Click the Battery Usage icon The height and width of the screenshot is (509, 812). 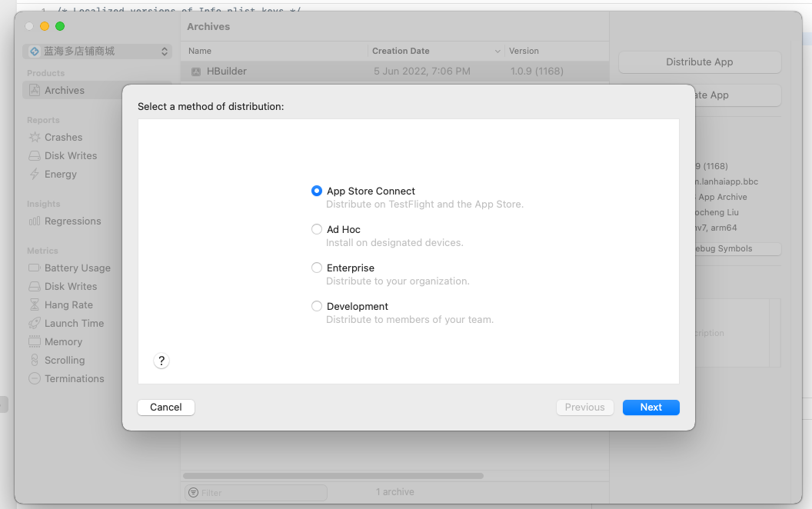[x=35, y=268]
